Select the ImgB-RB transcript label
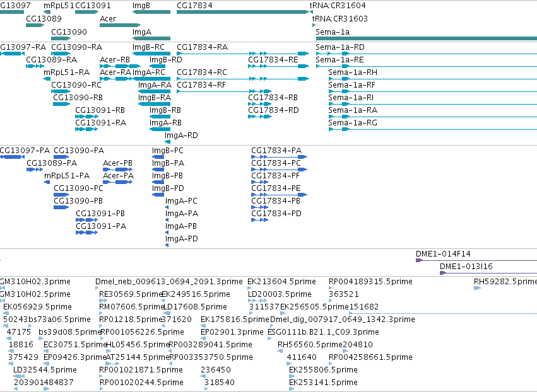Viewport: 537px width, 392px height. (165, 110)
